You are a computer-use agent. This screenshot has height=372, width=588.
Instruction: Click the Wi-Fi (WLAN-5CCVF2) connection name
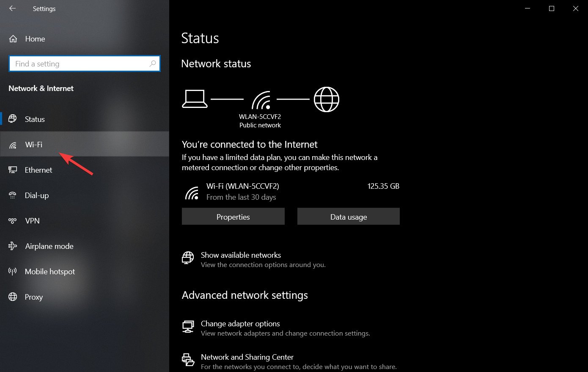pyautogui.click(x=243, y=186)
